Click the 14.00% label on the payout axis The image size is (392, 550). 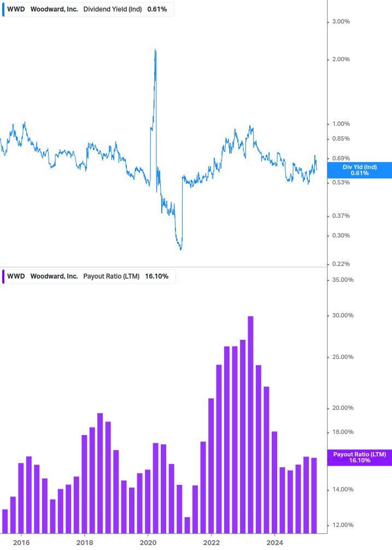343,489
